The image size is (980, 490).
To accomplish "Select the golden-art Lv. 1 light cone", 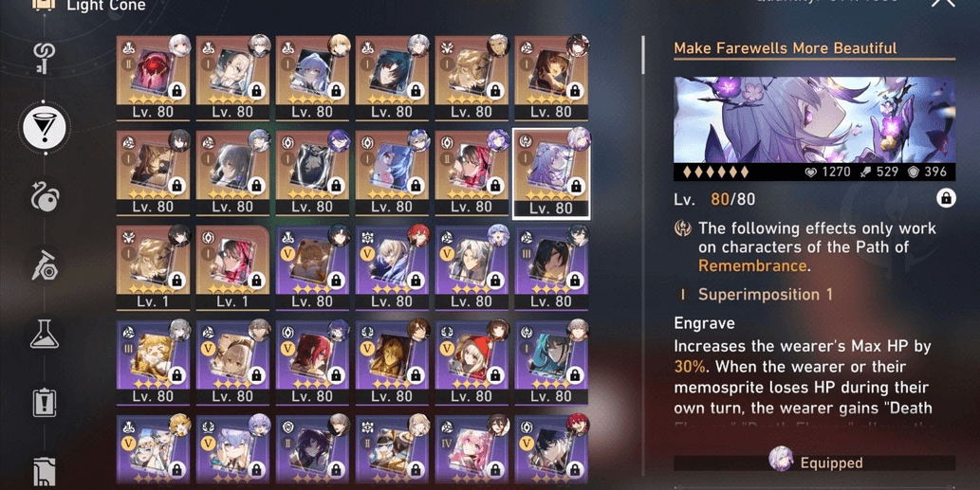I will click(x=153, y=267).
